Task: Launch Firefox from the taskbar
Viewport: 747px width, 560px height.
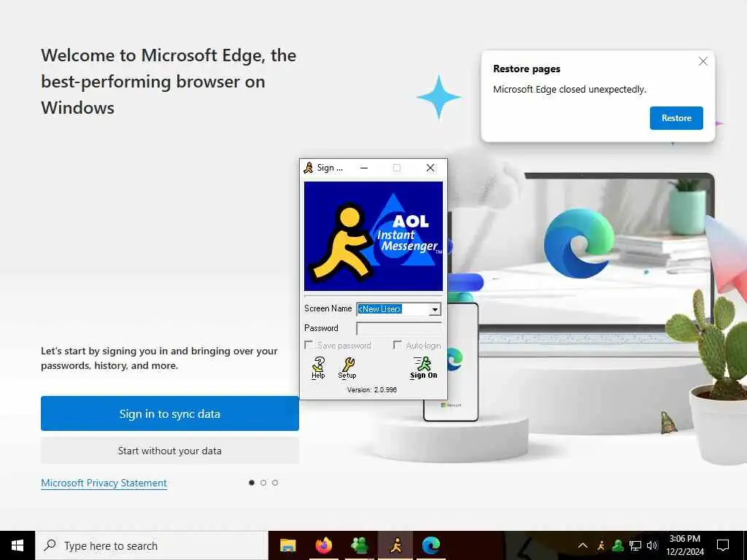Action: [323, 545]
